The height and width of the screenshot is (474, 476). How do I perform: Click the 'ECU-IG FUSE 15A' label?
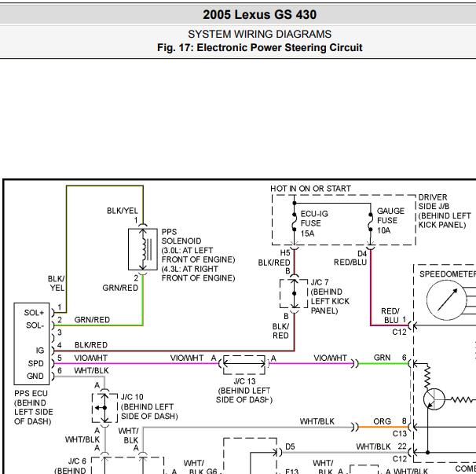coord(314,223)
